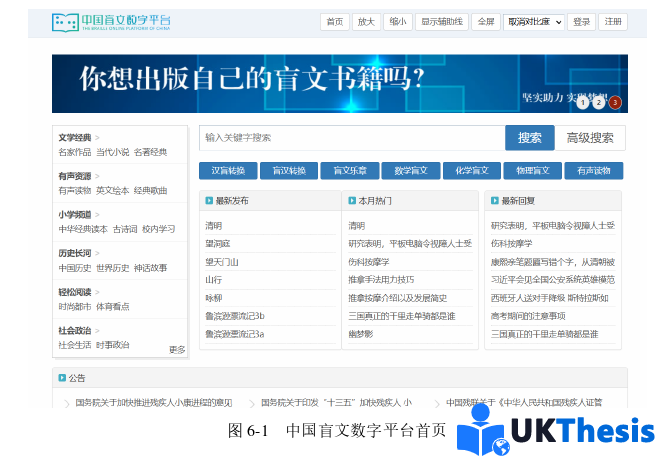Select the 化学盲文 tab
Viewport: 667px width, 456px height.
point(472,171)
